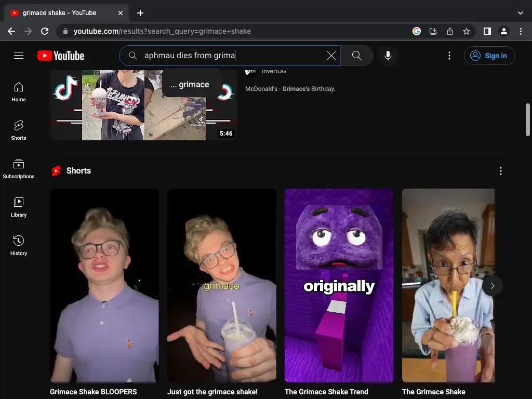The image size is (532, 399).
Task: Click the install app icon in address bar
Action: point(433,31)
